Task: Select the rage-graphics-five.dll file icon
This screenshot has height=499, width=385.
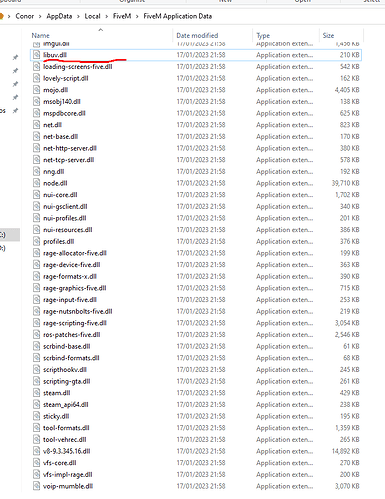Action: (x=37, y=288)
